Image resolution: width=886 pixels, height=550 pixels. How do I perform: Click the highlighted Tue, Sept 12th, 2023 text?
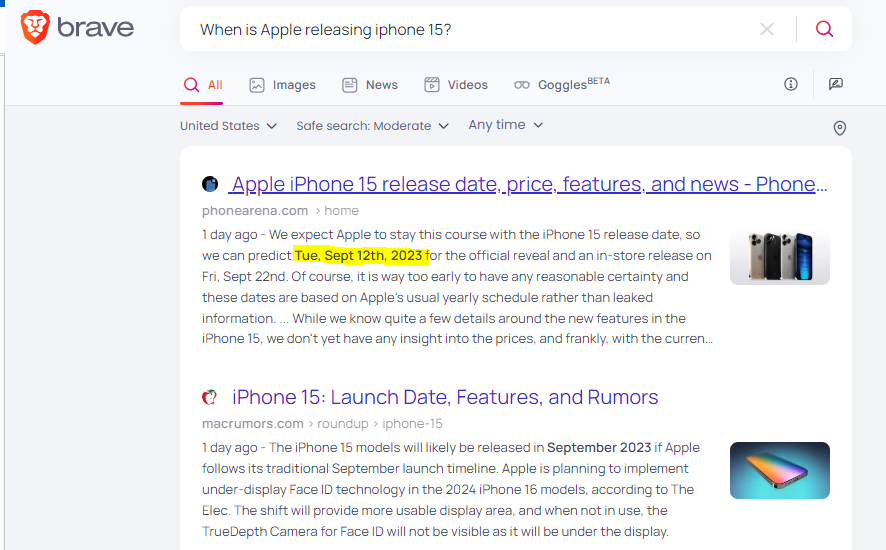coord(358,255)
